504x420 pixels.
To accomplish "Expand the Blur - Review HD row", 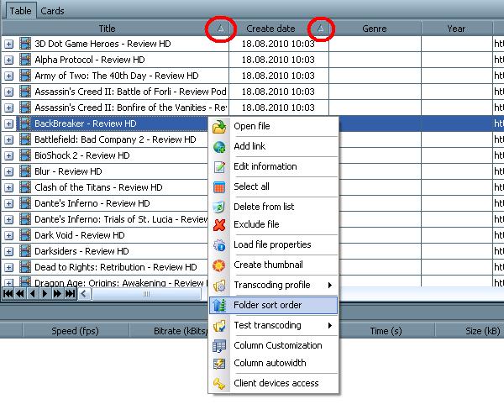I will (x=9, y=171).
